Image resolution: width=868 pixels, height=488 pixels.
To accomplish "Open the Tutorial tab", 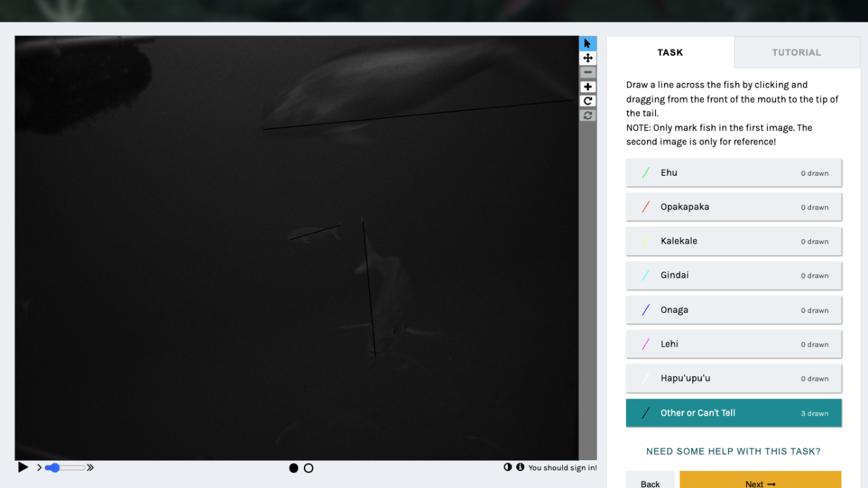I will 796,52.
